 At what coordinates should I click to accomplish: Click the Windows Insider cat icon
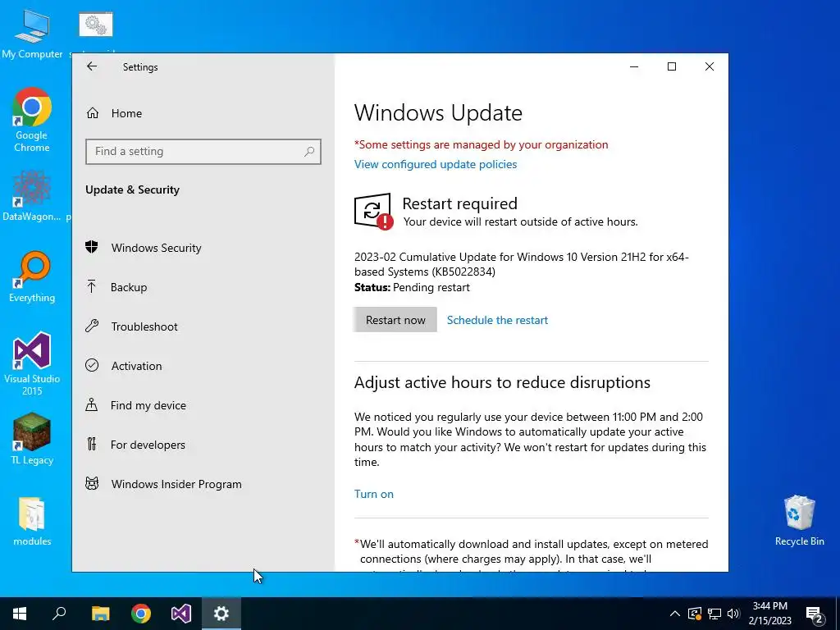click(x=92, y=483)
